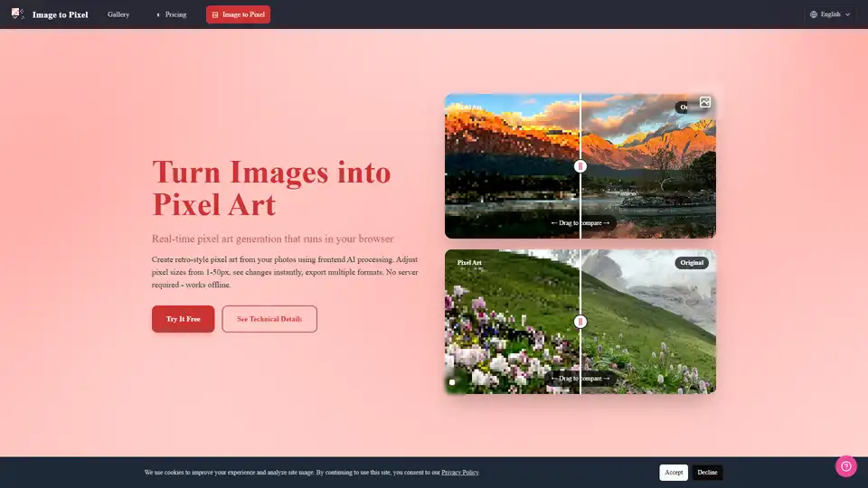Open the Pricing page

172,14
